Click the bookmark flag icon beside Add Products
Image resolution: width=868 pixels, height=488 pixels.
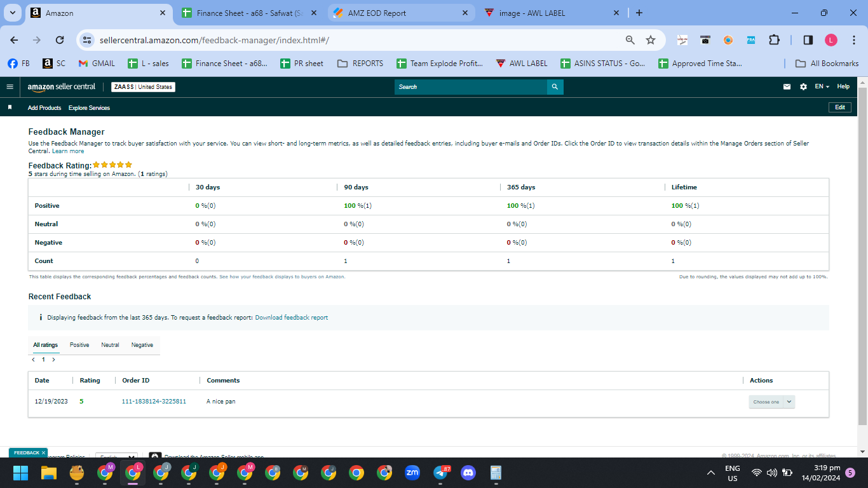10,107
